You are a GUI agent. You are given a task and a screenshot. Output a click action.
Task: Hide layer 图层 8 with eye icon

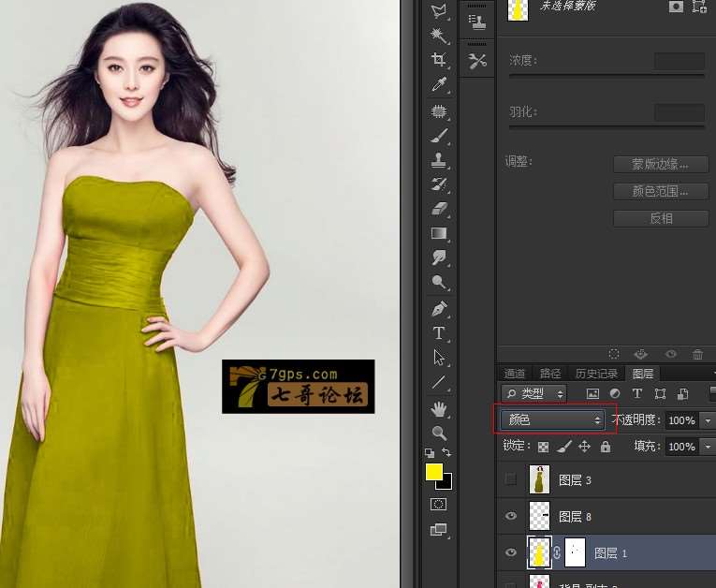[x=510, y=516]
